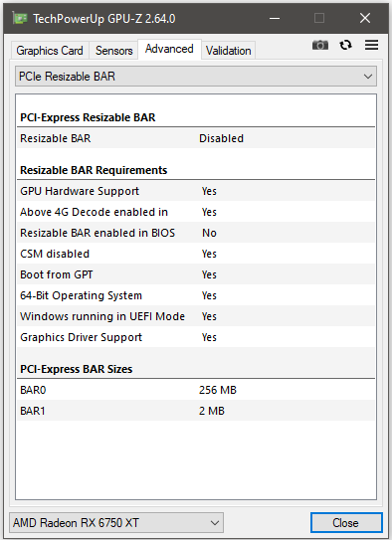
Task: Click the PCI-Express BAR Sizes heading
Action: click(77, 369)
